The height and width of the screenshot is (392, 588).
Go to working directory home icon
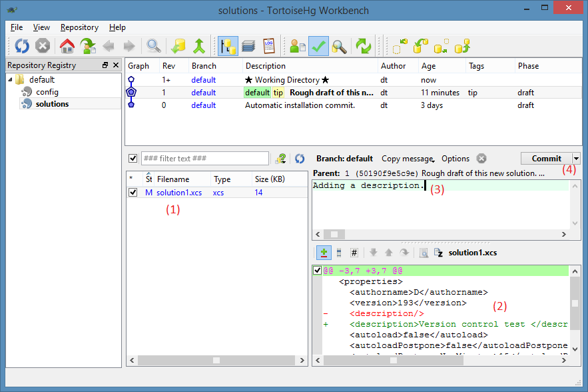[67, 46]
